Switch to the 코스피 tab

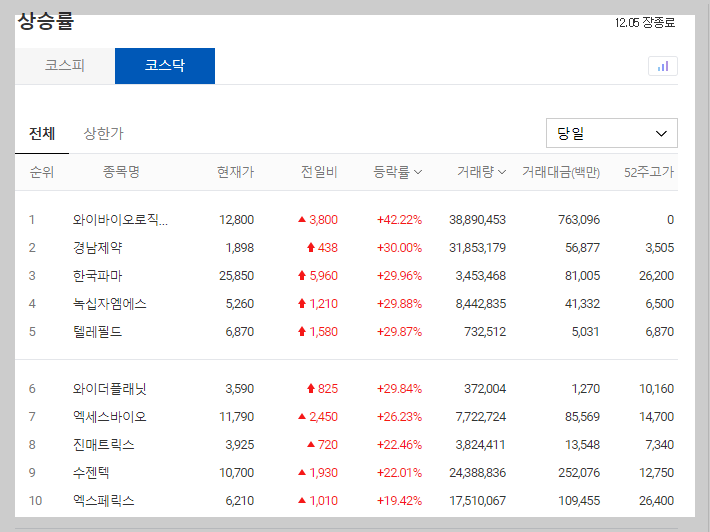tap(65, 66)
